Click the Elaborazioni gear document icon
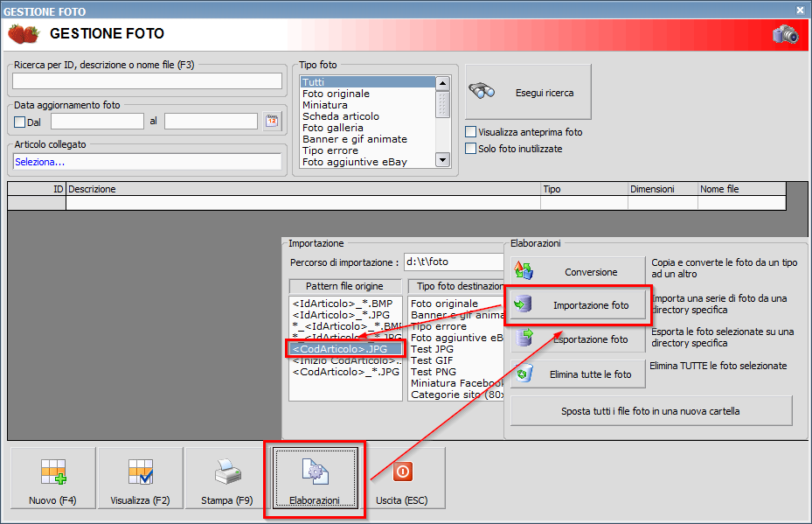Screen dimensions: 812x524 click(x=315, y=472)
